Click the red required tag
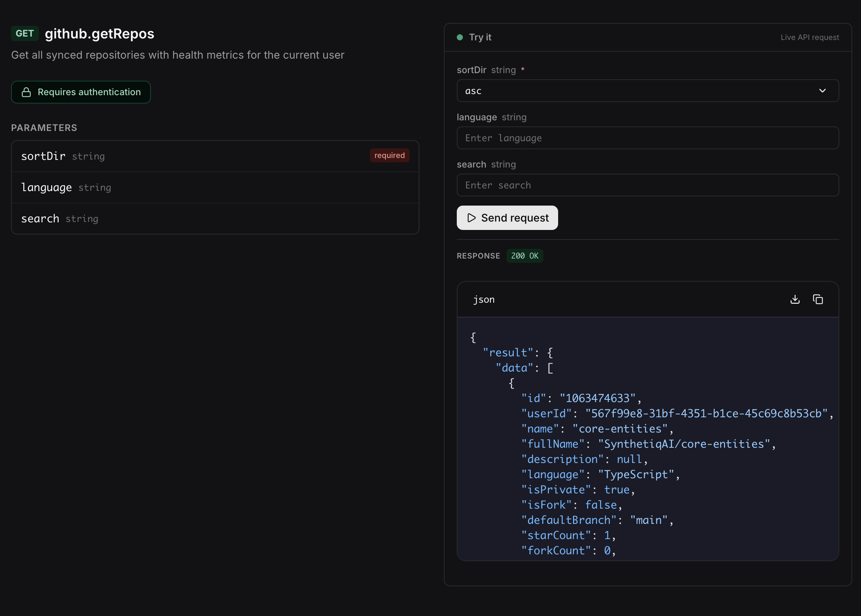This screenshot has width=861, height=616. tap(389, 155)
